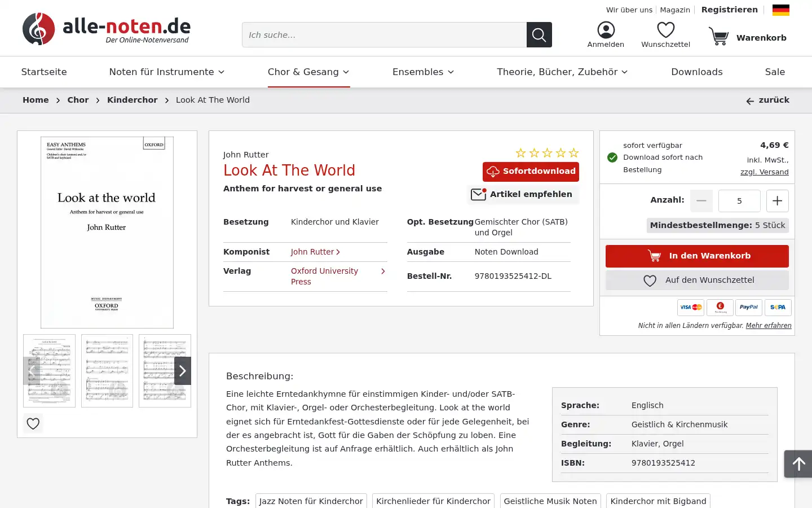The width and height of the screenshot is (812, 508).
Task: Click Auf den Wunschzettel button
Action: (x=697, y=281)
